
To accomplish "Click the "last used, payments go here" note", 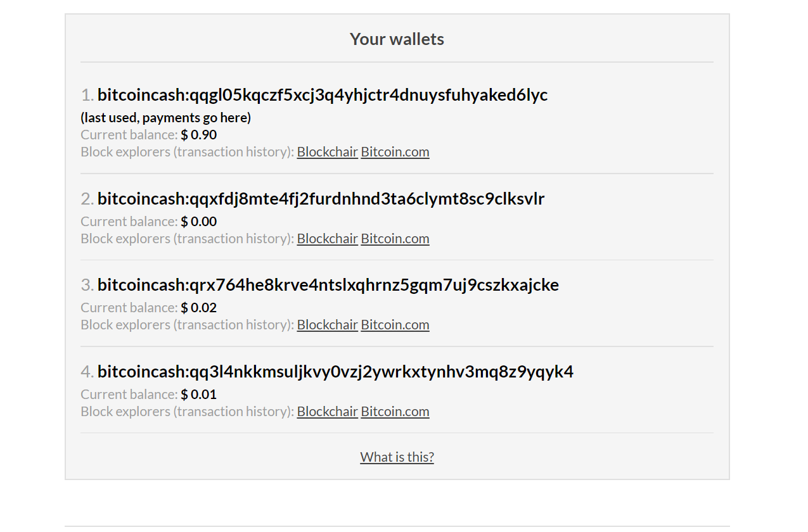I will tap(165, 118).
